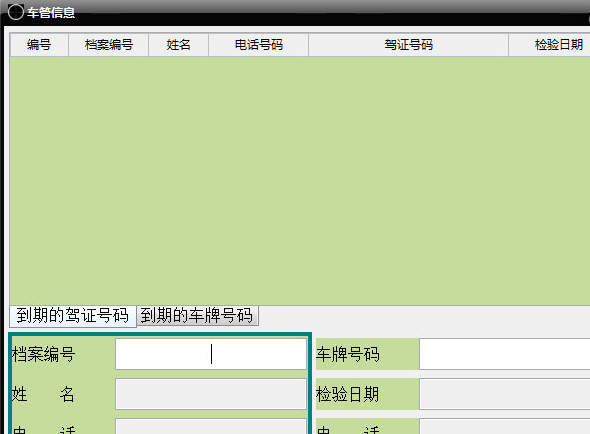
Task: Sort by 档案编号 column header
Action: (x=109, y=45)
